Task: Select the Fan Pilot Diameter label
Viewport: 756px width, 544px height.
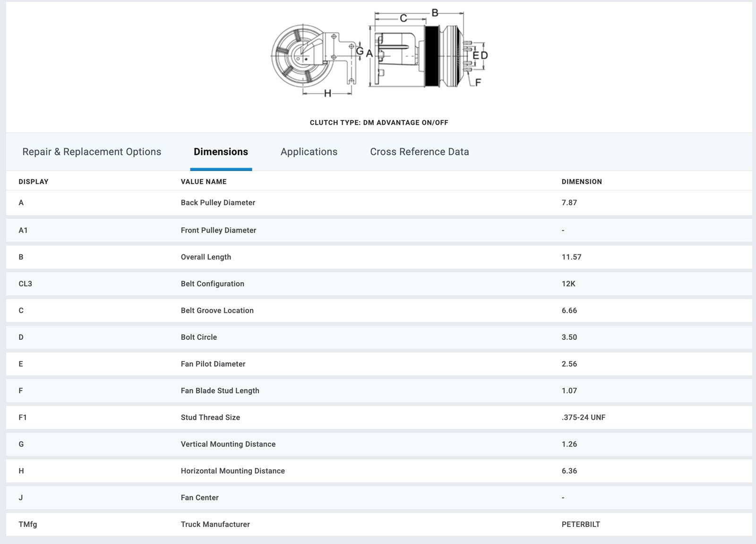Action: (213, 364)
